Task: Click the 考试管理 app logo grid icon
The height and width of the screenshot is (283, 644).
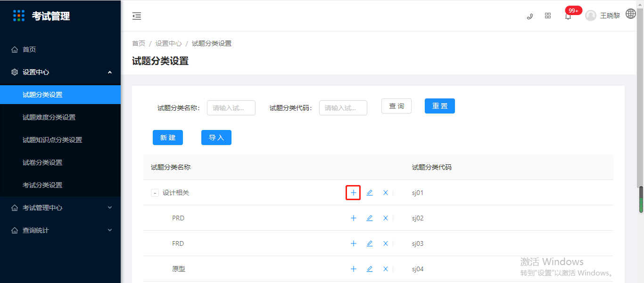Action: [19, 16]
